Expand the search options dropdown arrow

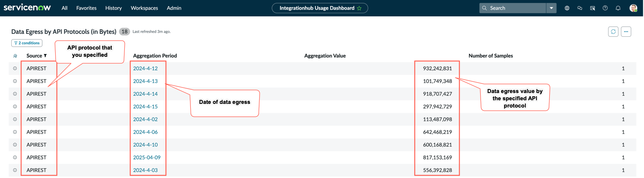tap(551, 8)
